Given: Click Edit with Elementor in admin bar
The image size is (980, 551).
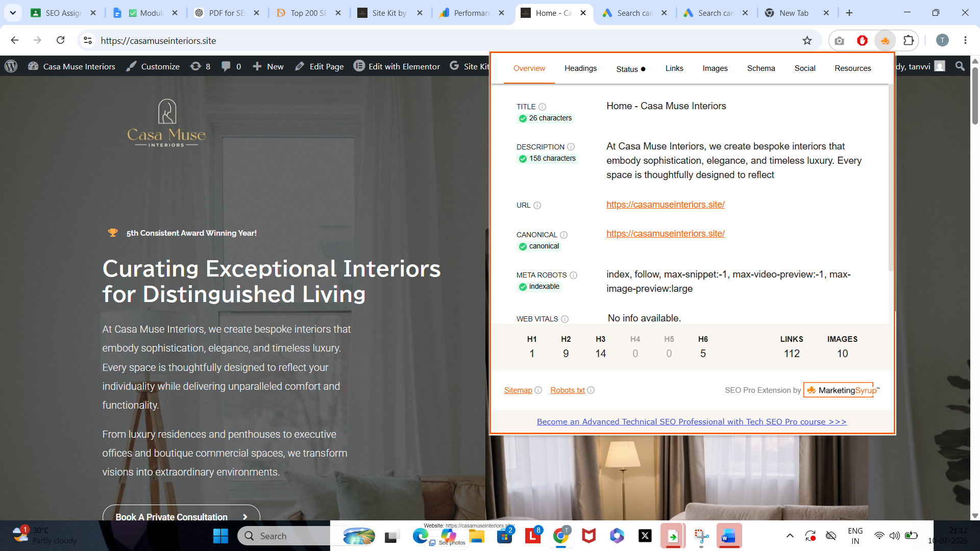Looking at the screenshot, I should 397,66.
